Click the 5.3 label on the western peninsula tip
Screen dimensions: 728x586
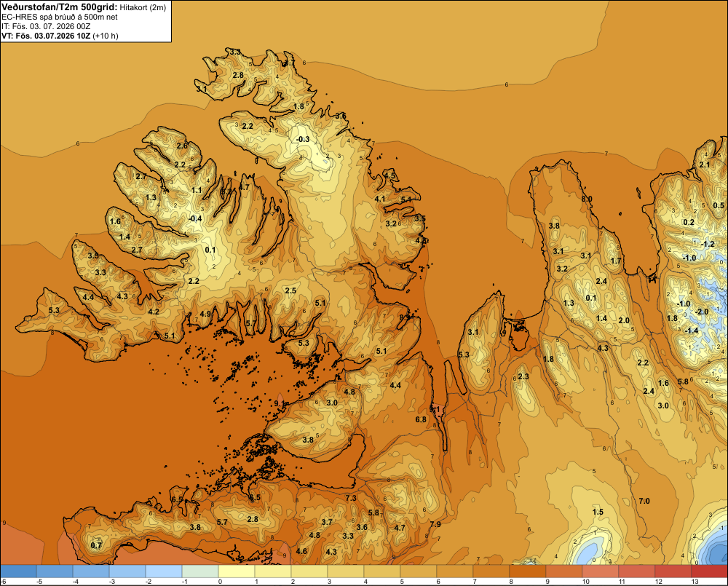click(x=54, y=310)
